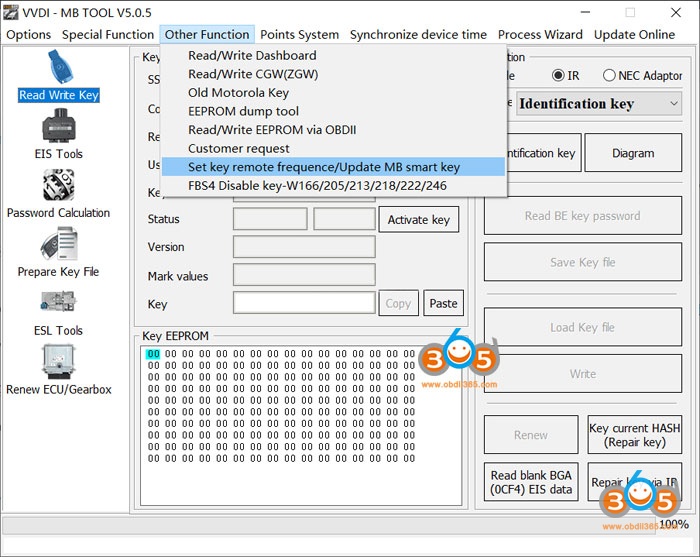Click the Diagram button
The image size is (700, 557).
click(x=633, y=153)
